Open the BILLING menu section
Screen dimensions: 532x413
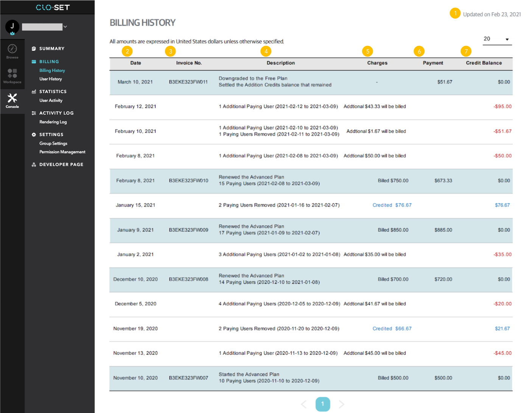[49, 62]
